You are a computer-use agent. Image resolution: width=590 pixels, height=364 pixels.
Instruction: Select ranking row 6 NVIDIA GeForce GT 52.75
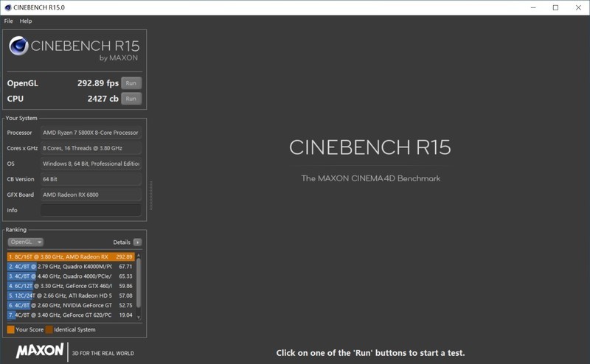point(71,305)
